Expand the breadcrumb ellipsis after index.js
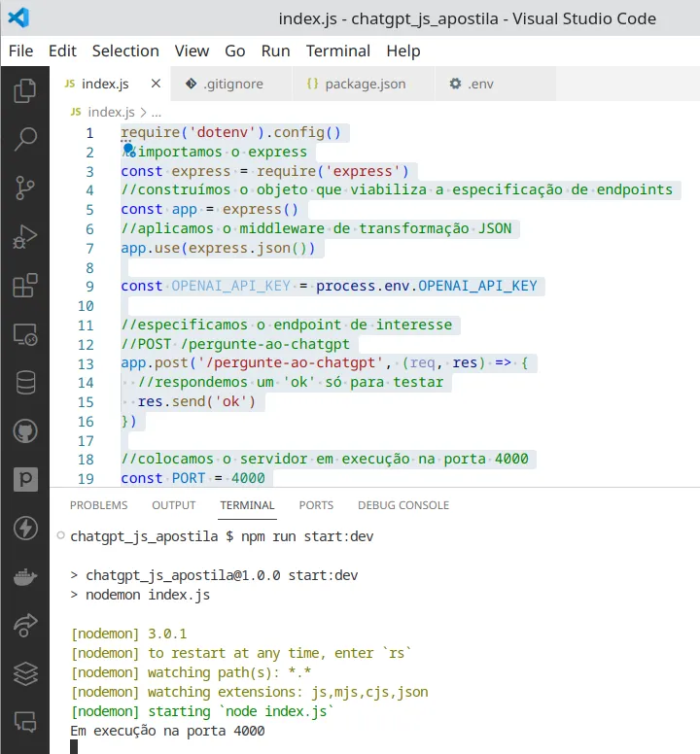 point(157,113)
